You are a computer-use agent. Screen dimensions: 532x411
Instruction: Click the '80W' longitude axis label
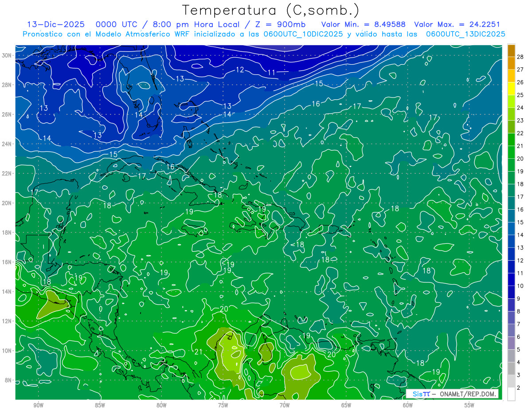[161, 405]
